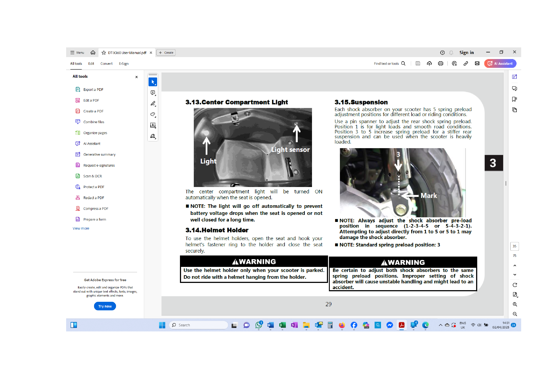Go to next page down chevron
The image size is (555, 392).
pos(515,275)
